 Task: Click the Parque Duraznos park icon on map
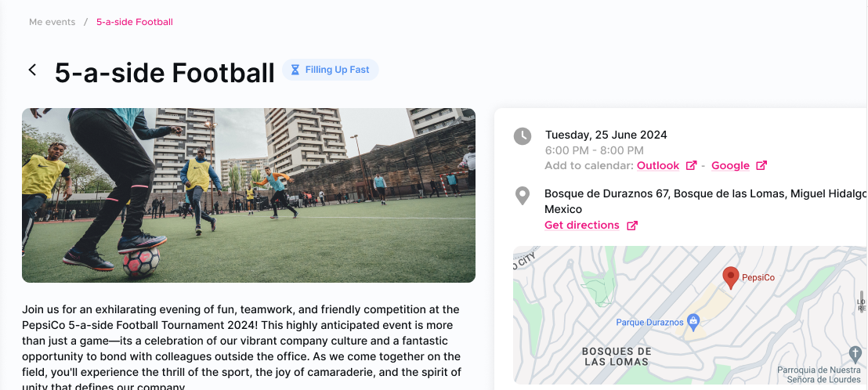pyautogui.click(x=693, y=321)
